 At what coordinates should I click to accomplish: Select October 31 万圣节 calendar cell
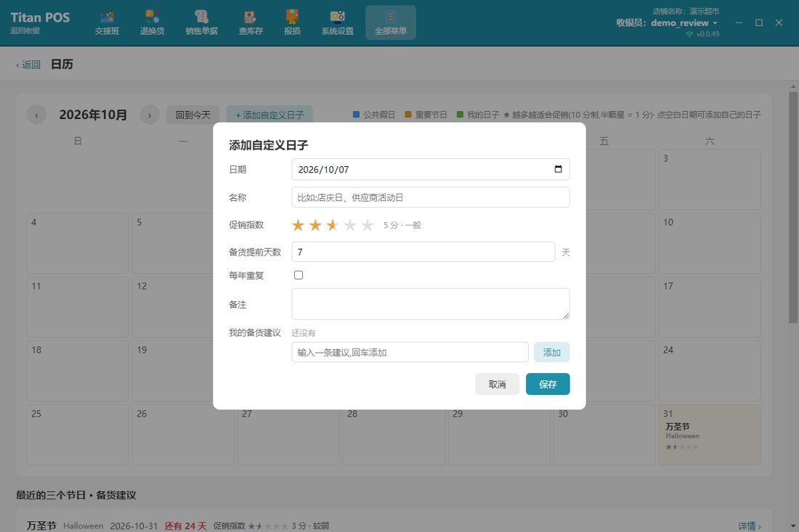coord(710,435)
